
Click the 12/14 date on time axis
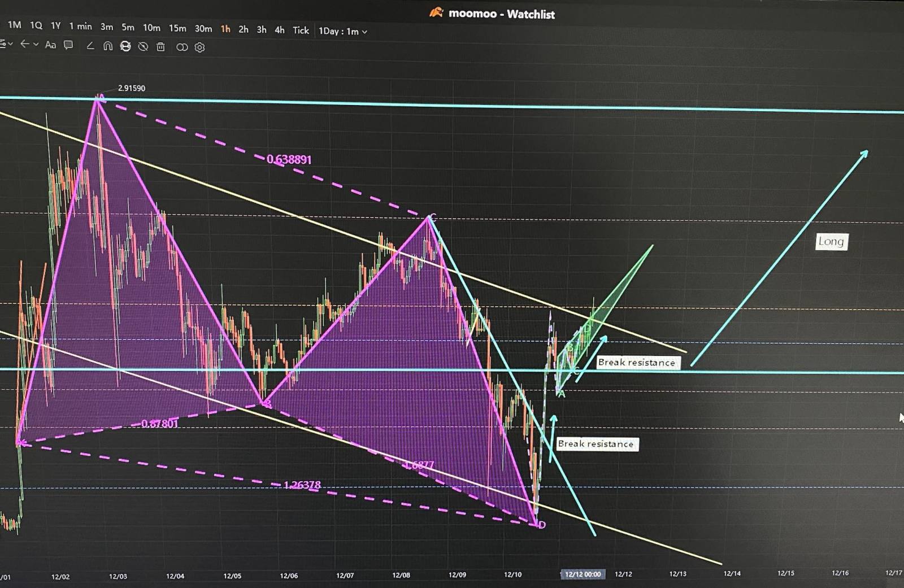click(732, 573)
